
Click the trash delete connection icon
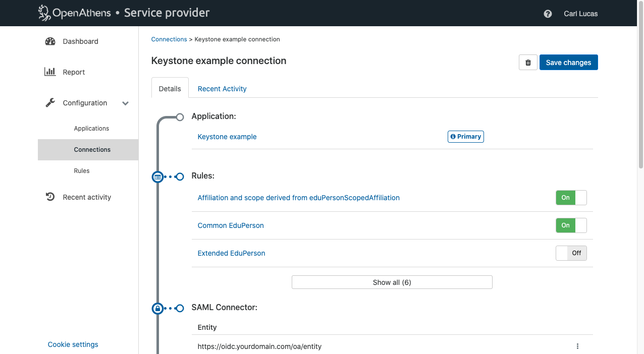(528, 63)
